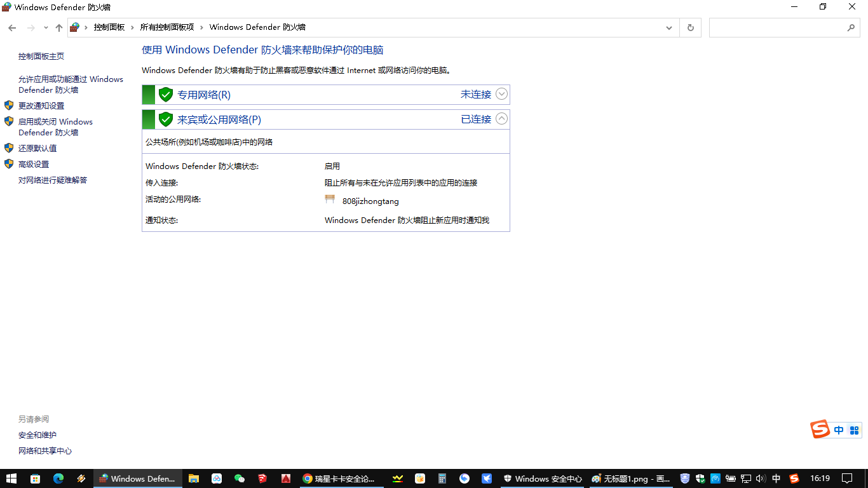
Task: Open the Action Center notification icon
Action: coord(847,478)
